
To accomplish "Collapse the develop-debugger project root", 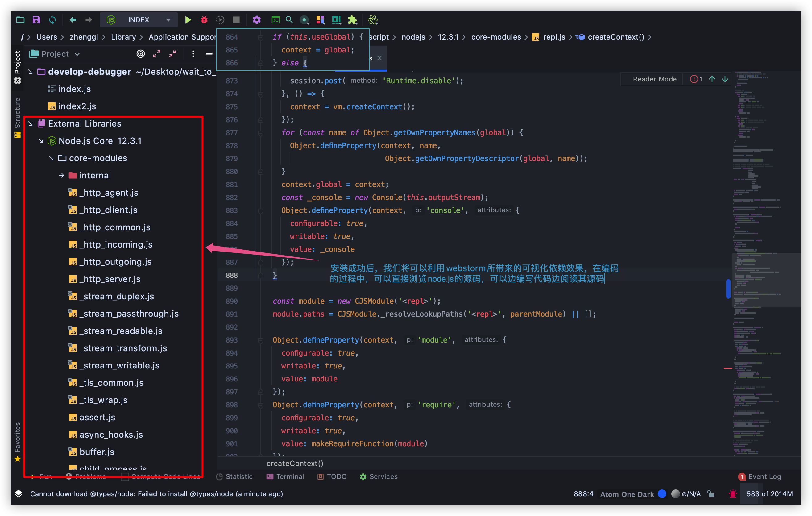I will coord(30,72).
